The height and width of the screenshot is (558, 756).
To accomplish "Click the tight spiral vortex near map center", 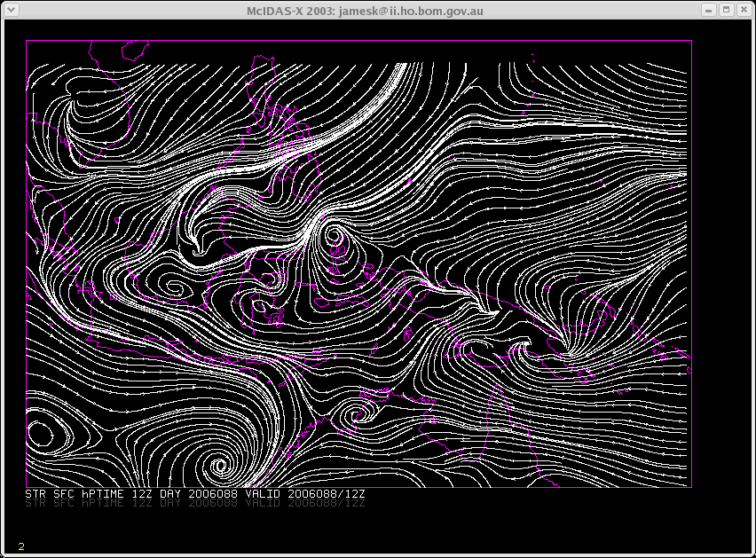I will [x=335, y=237].
